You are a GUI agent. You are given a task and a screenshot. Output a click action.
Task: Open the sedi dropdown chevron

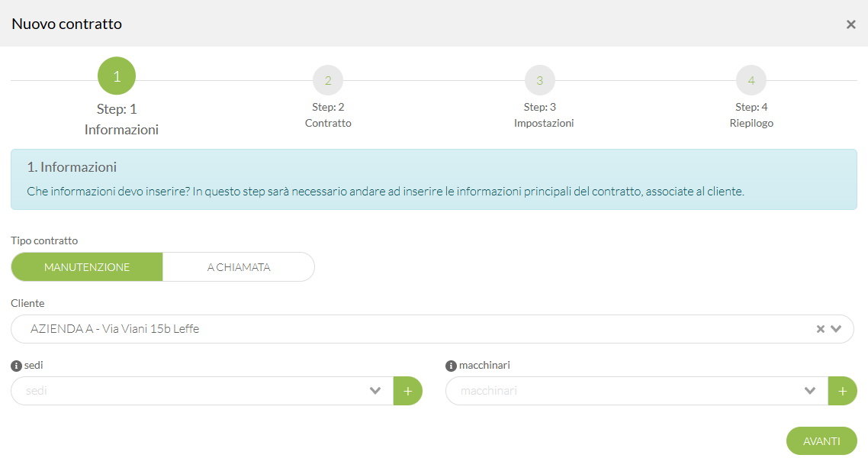tap(375, 391)
